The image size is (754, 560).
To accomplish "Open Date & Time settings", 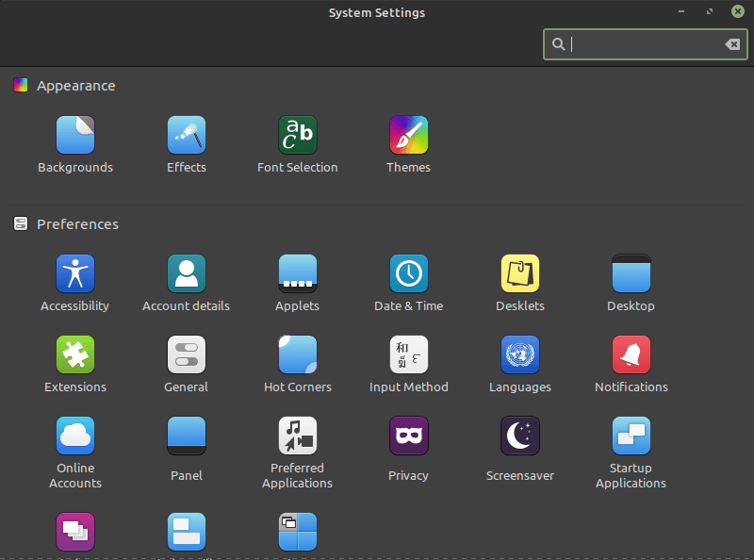I will (x=409, y=274).
